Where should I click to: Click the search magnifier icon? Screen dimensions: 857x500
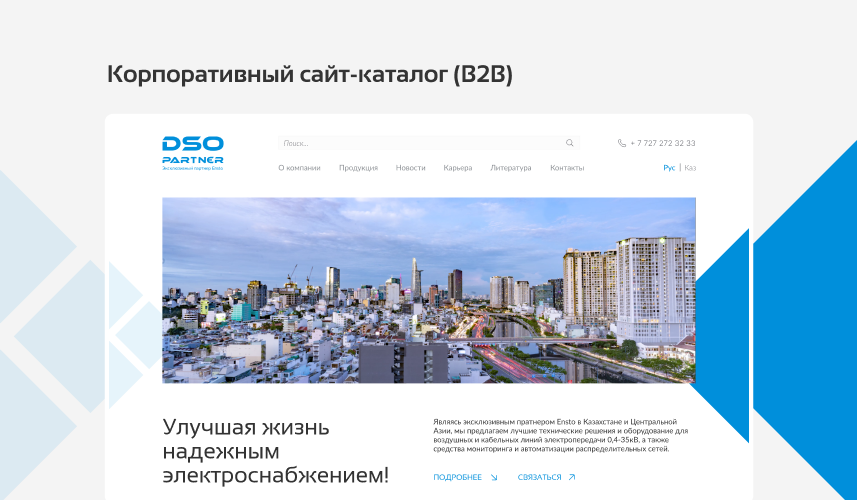click(570, 143)
